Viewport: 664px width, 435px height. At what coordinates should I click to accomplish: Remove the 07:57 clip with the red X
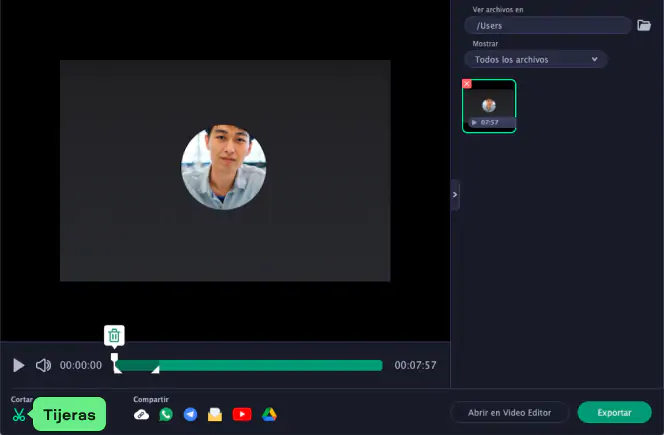pyautogui.click(x=467, y=83)
